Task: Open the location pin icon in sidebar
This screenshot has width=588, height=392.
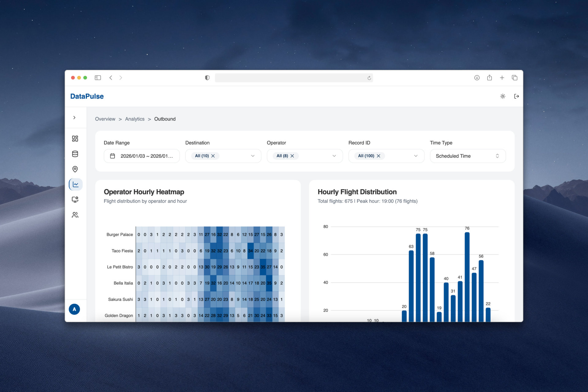Action: coord(75,169)
